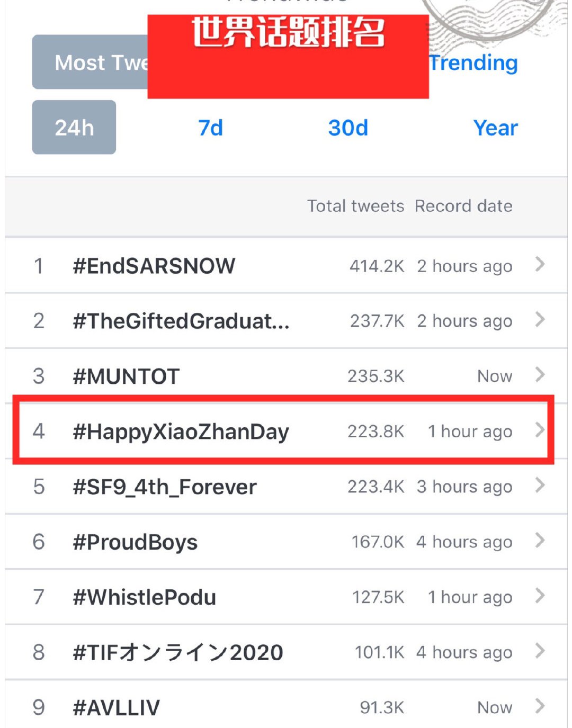Image resolution: width=572 pixels, height=728 pixels.
Task: Tap the chevron on #SF9_4th_Forever row
Action: click(540, 485)
